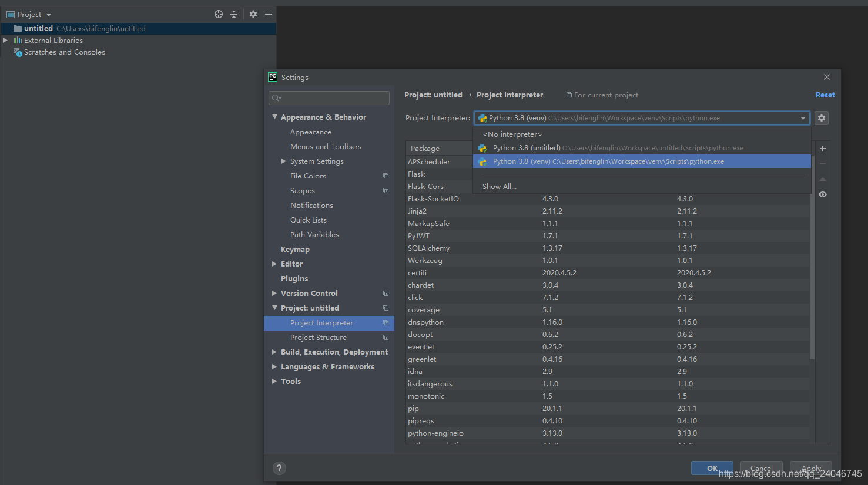This screenshot has height=485, width=868.
Task: Select Project Interpreter in settings tree
Action: tap(329, 323)
